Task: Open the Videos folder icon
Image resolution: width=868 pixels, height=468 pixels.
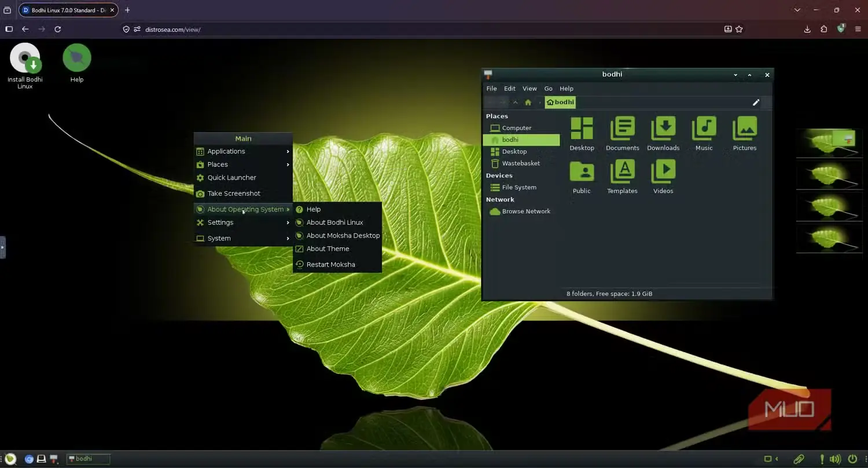Action: [x=663, y=171]
